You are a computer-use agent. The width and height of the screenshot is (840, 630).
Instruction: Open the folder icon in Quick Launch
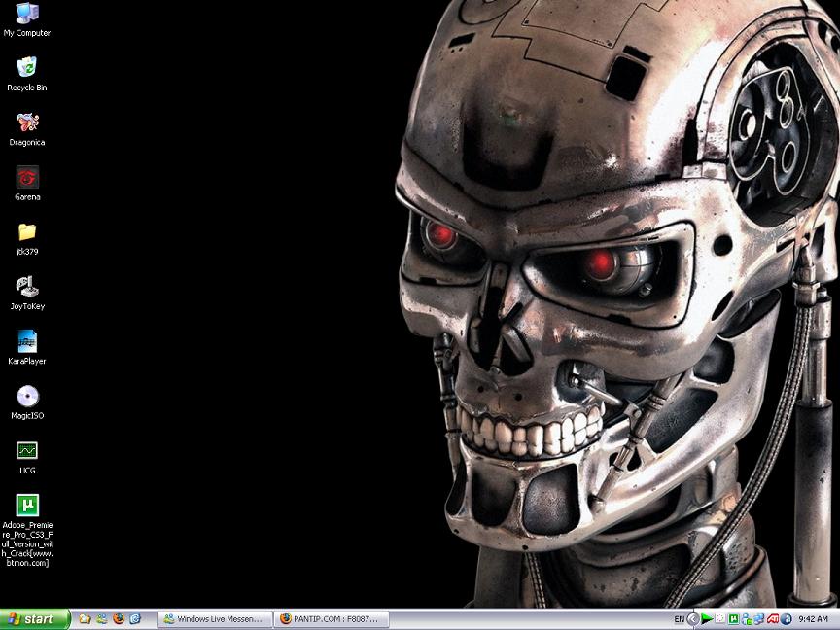tap(85, 619)
